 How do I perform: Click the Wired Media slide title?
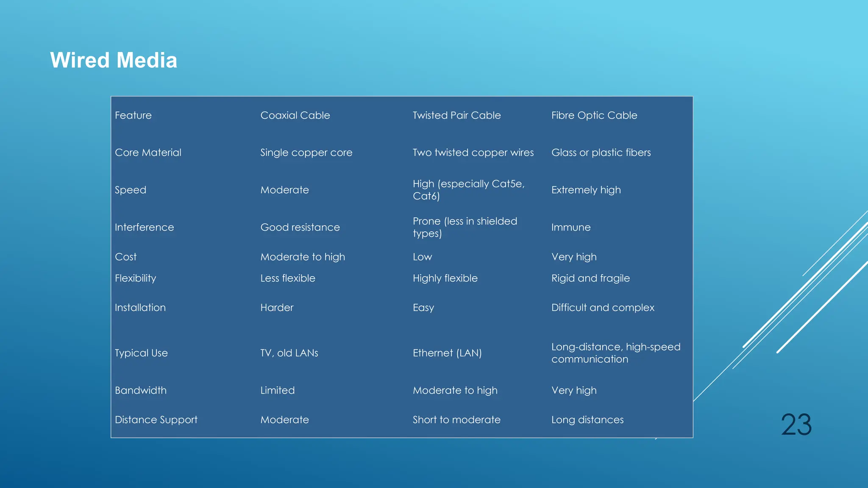(x=114, y=60)
